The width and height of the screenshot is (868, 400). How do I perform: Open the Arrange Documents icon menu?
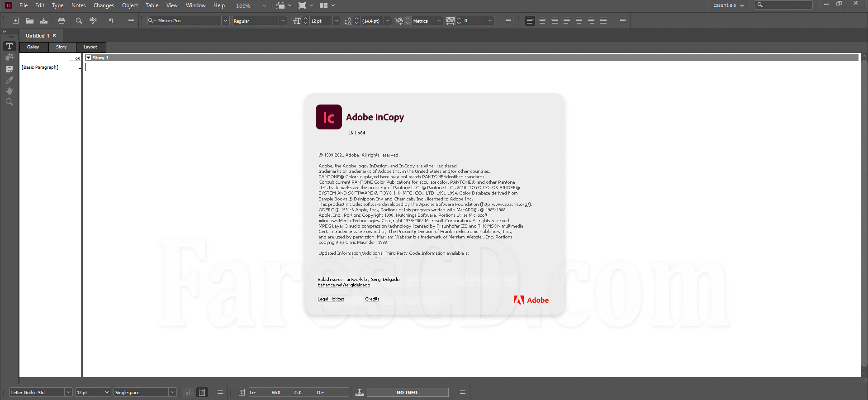point(327,5)
